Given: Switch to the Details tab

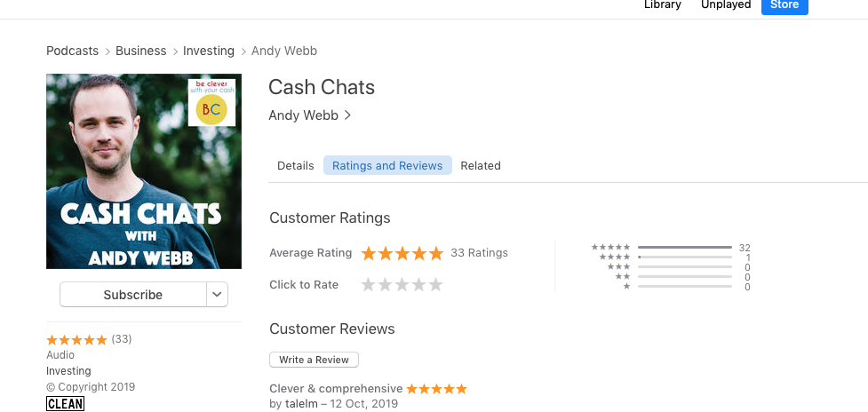Looking at the screenshot, I should pos(296,166).
